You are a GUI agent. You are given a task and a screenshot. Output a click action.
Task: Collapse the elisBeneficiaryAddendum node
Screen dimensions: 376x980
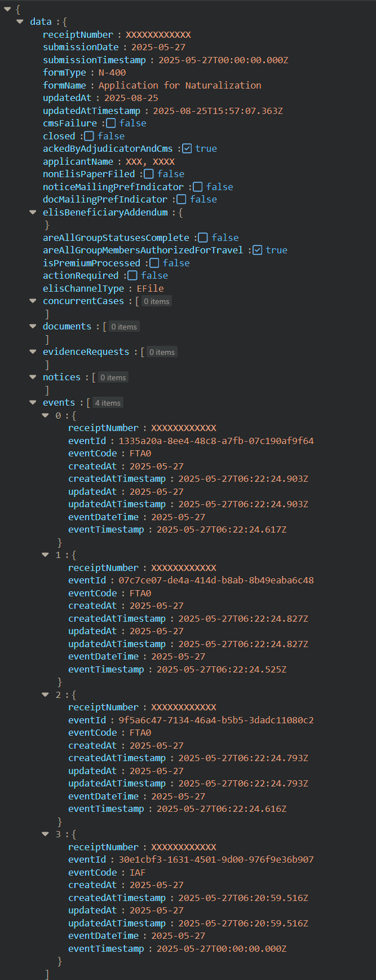tap(33, 212)
